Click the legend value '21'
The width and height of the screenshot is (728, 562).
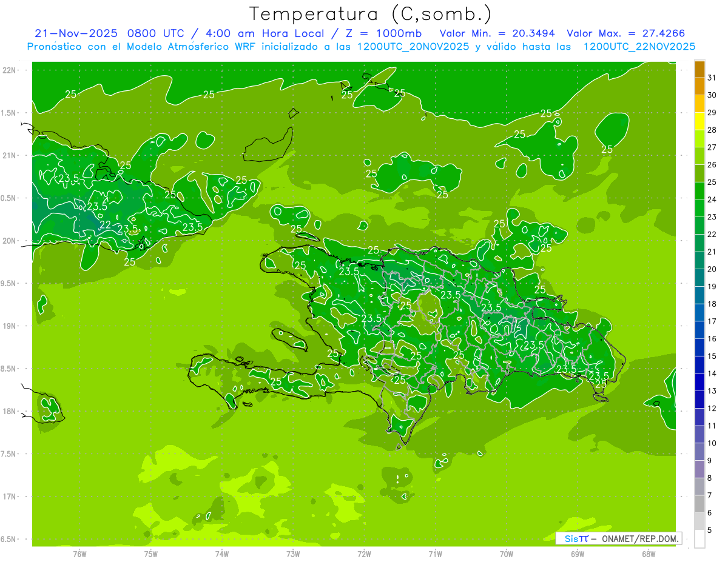click(x=712, y=252)
